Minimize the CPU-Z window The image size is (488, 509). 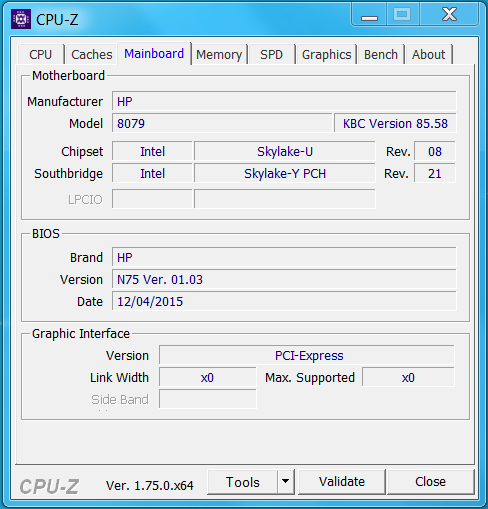pos(369,15)
